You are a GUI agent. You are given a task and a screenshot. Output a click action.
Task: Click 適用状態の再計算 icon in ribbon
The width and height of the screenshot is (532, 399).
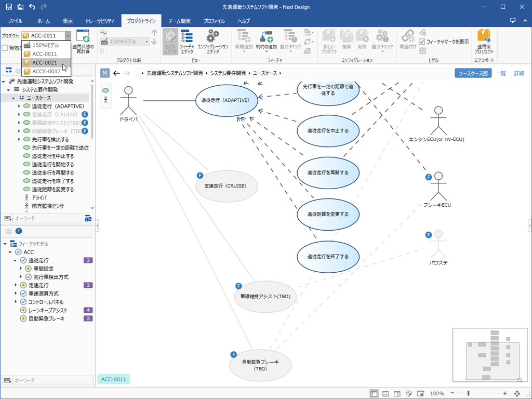pos(83,42)
